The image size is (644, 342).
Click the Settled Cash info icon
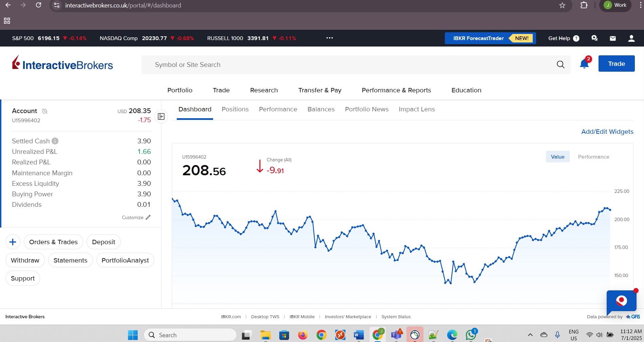tap(55, 141)
